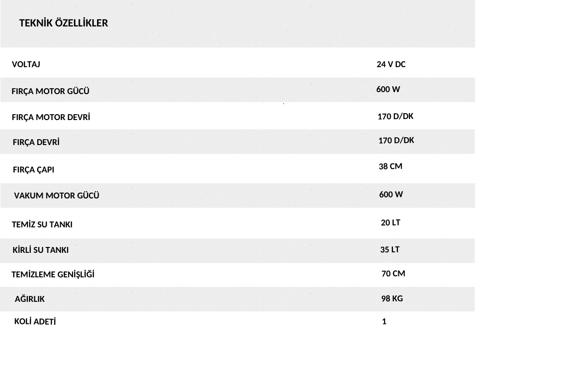Image resolution: width=588 pixels, height=392 pixels.
Task: Click the FIRÇA ÇAPI label
Action: 33,170
